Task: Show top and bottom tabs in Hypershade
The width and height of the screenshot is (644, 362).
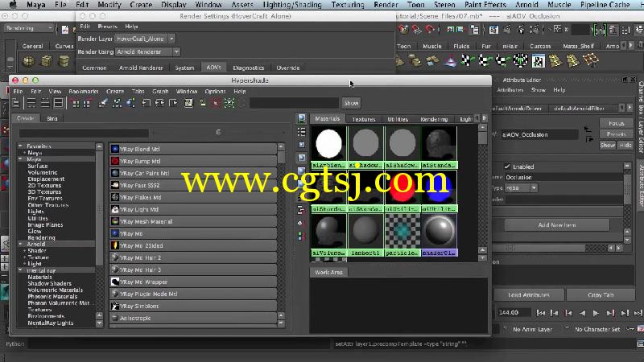Action: 58,103
